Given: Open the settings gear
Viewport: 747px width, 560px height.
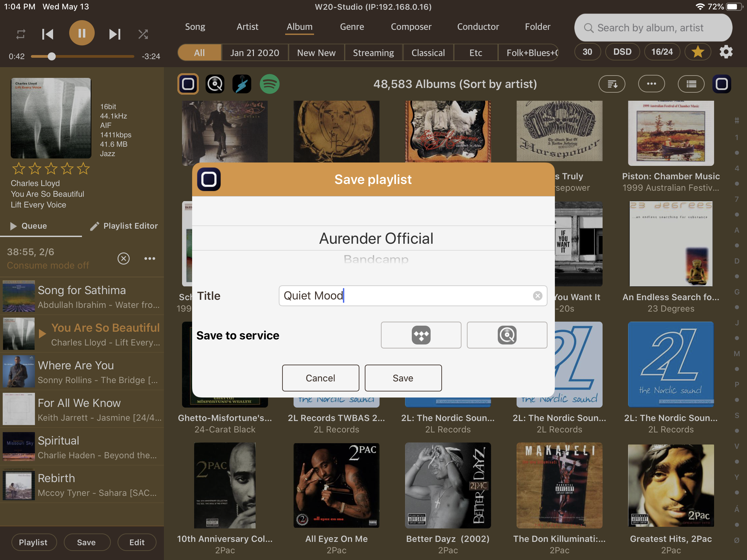Looking at the screenshot, I should coord(726,52).
